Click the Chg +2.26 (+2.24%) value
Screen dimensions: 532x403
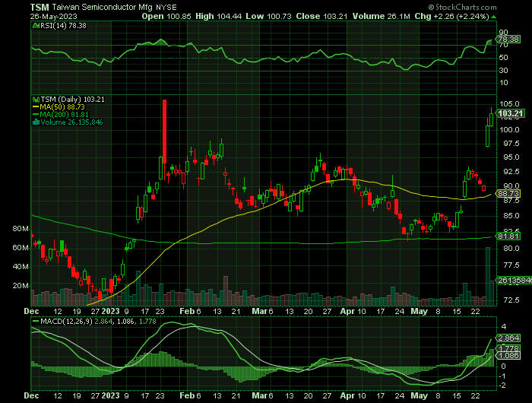pos(451,16)
